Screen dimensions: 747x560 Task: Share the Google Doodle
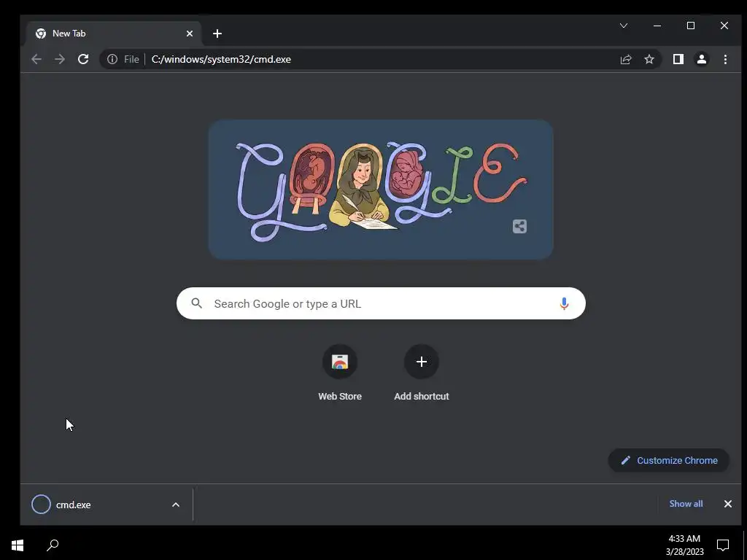tap(519, 226)
